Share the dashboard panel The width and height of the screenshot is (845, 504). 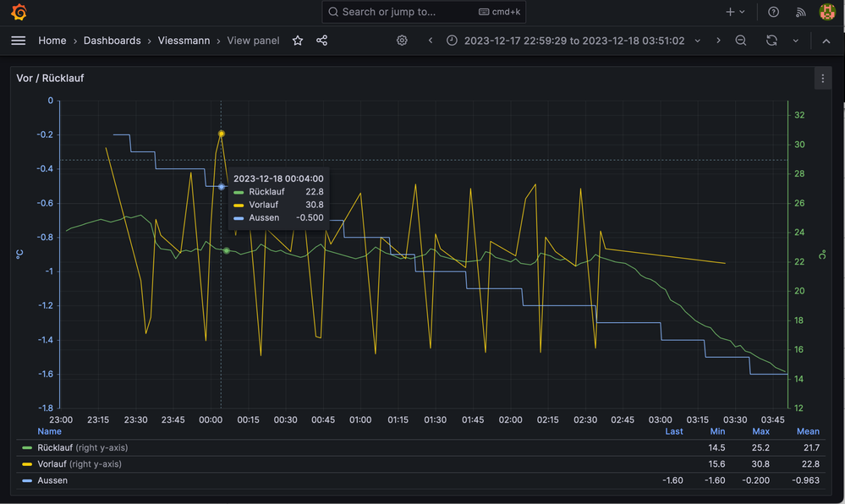pyautogui.click(x=321, y=41)
